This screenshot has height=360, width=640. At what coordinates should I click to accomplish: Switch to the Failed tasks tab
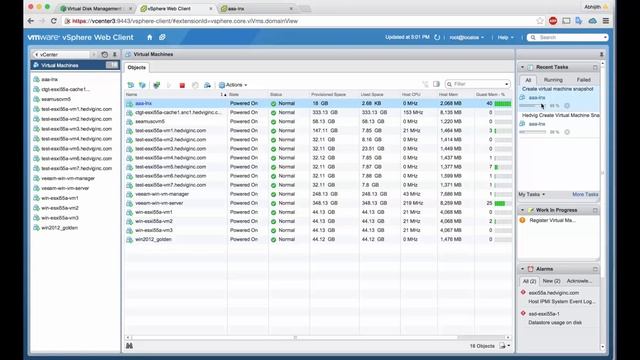click(584, 80)
